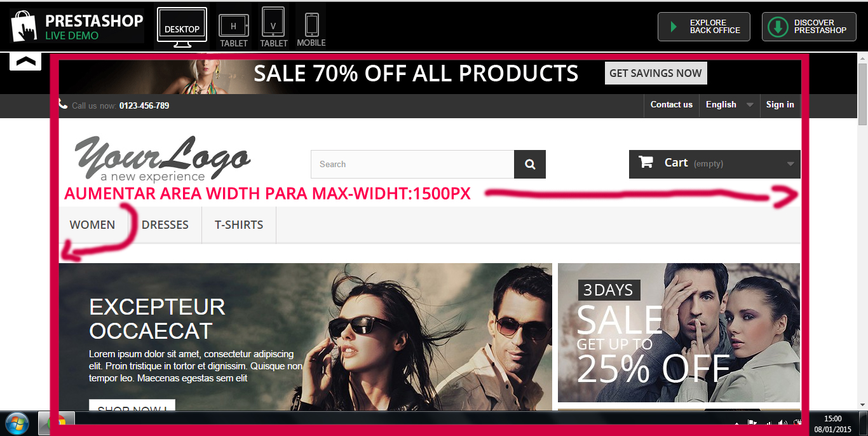
Task: Click the volume icon in system tray
Action: [783, 423]
